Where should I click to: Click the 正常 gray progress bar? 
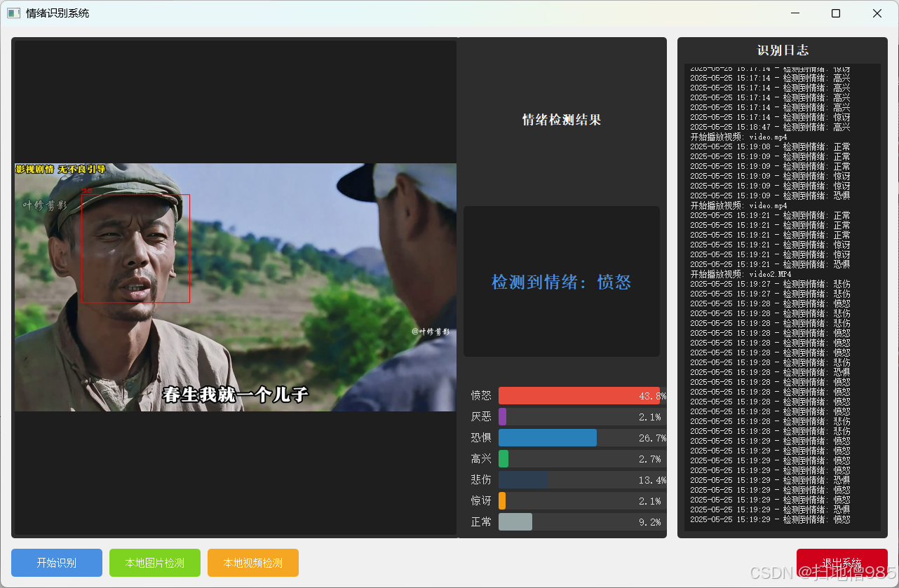pos(582,522)
